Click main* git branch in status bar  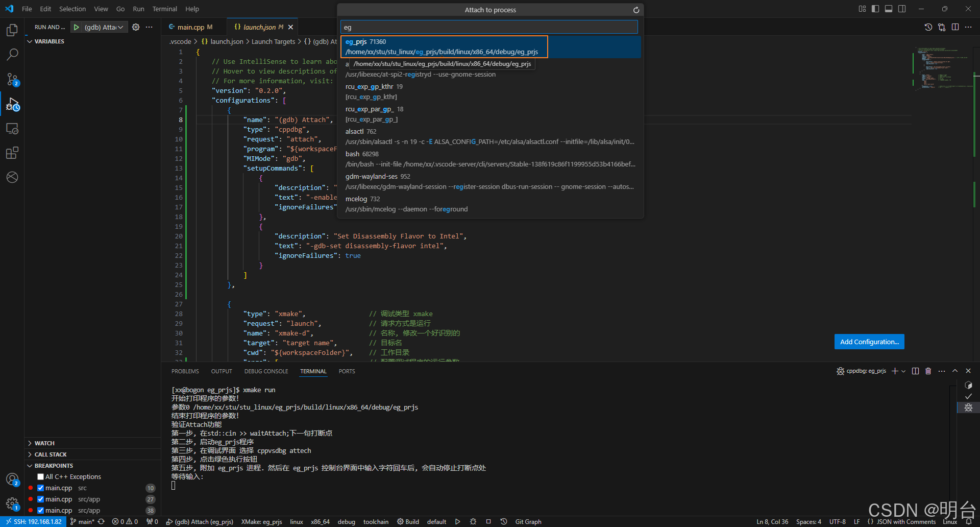click(82, 522)
